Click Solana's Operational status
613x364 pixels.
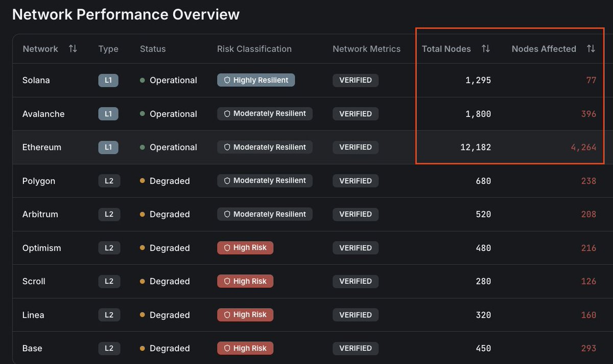[x=169, y=80]
